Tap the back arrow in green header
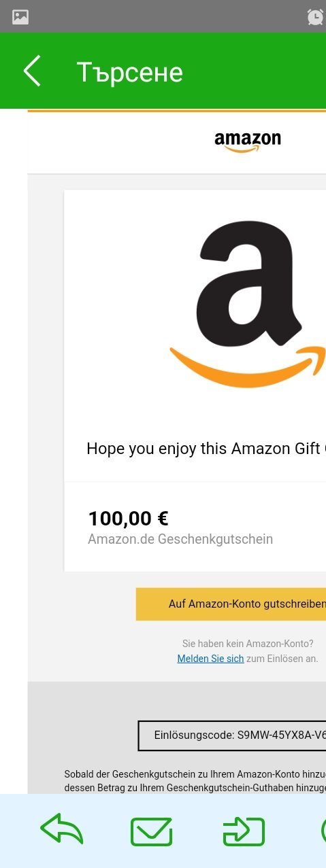The height and width of the screenshot is (868, 326). (32, 71)
